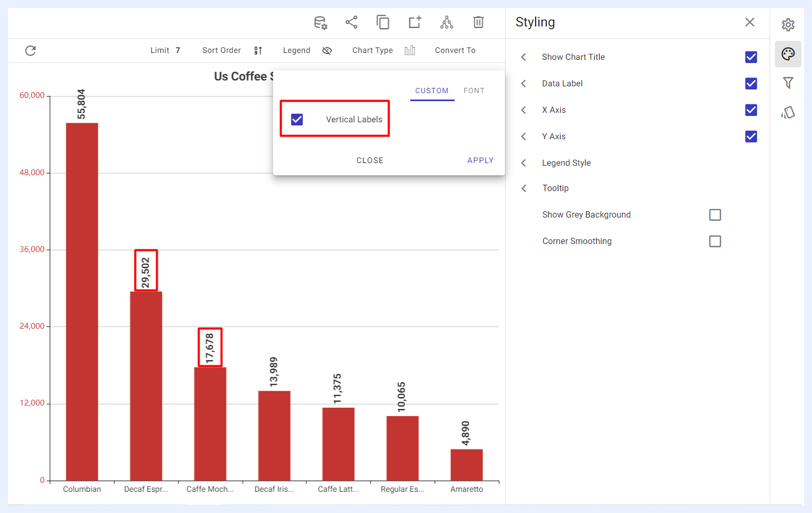
Task: Switch to the FONT tab
Action: click(x=474, y=91)
